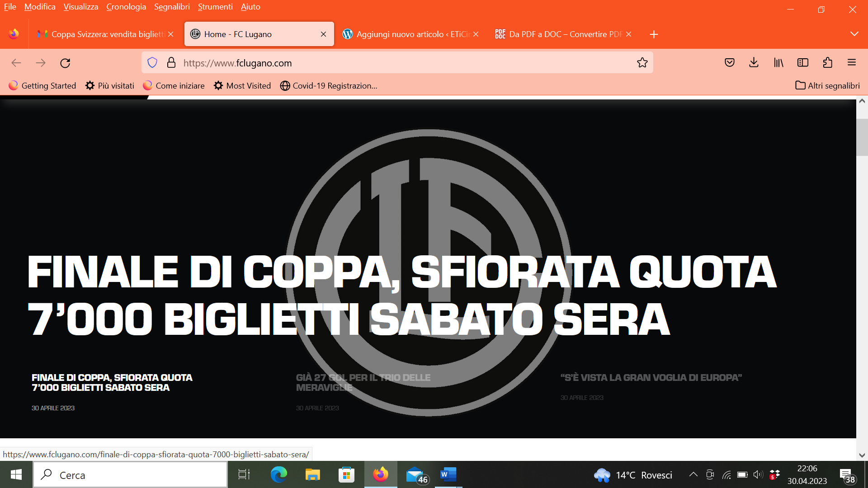This screenshot has width=868, height=488.
Task: Open the Wi-Fi network tray icon
Action: (726, 475)
